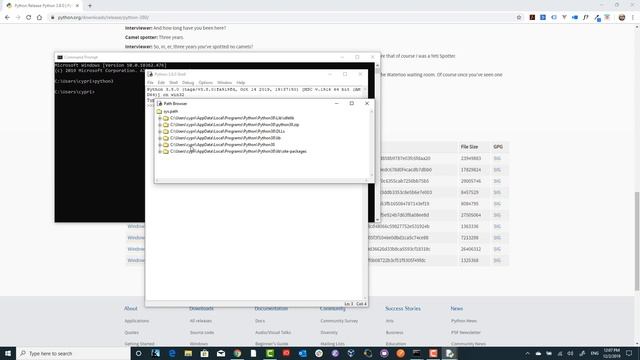
Task: Switch to Command Prompt on the taskbar
Action: click(x=417, y=353)
